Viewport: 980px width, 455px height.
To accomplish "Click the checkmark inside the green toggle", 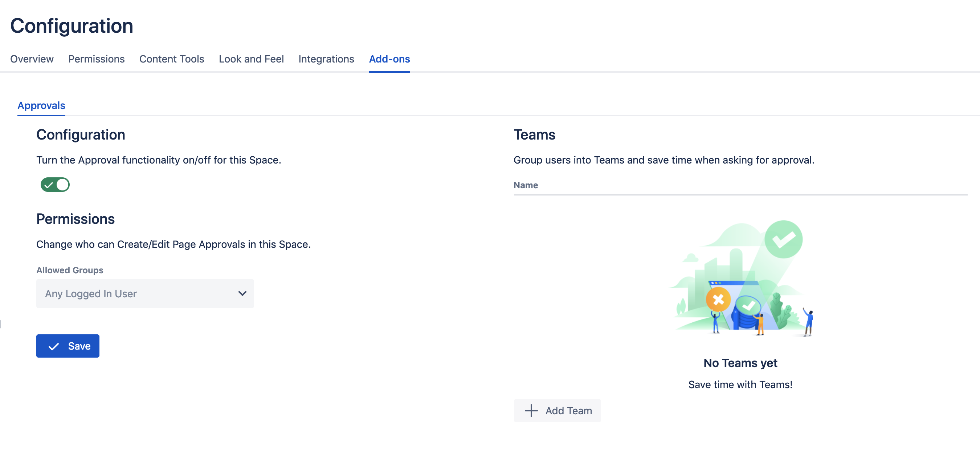I will point(48,185).
